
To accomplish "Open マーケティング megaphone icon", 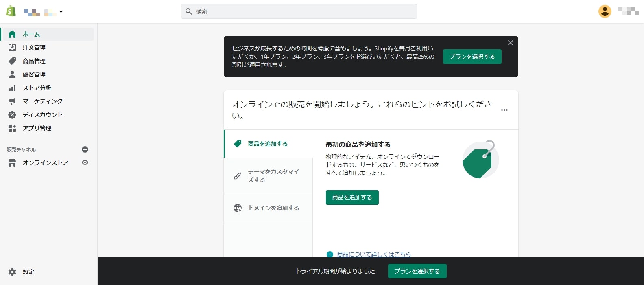I will pyautogui.click(x=12, y=101).
